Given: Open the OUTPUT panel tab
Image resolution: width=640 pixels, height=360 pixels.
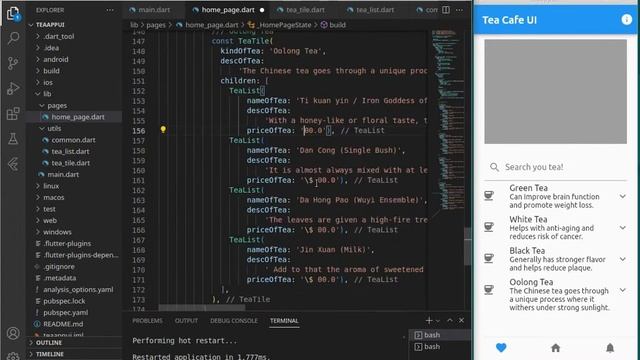Looking at the screenshot, I should pos(186,321).
